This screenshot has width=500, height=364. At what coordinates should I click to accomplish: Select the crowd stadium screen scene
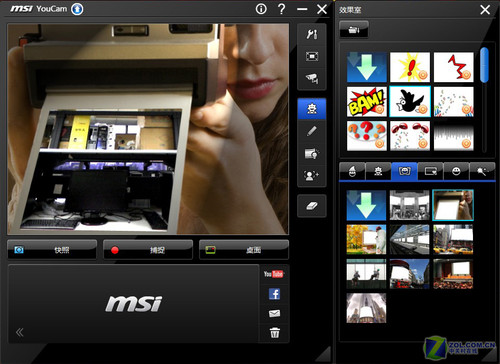click(x=453, y=274)
